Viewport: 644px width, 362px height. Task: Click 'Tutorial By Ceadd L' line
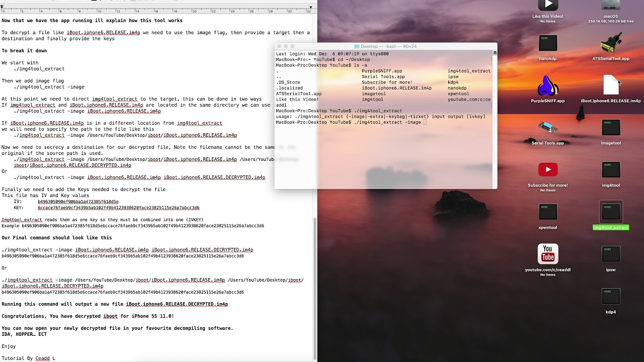click(x=28, y=358)
